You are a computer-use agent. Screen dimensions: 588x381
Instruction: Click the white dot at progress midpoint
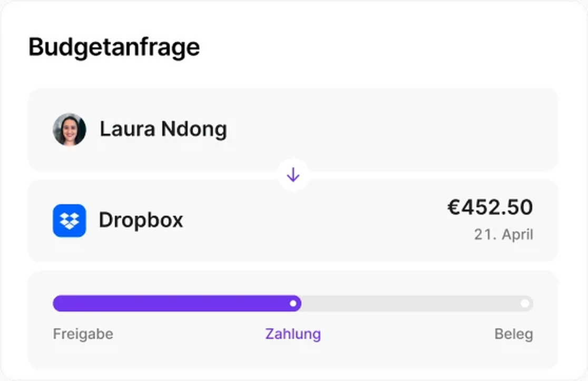293,304
